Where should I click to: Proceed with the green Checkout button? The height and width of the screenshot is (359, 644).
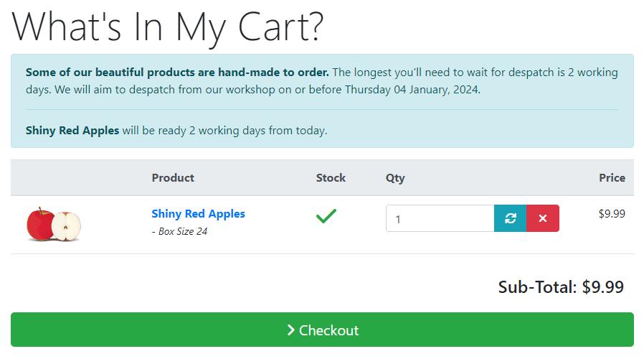click(322, 330)
